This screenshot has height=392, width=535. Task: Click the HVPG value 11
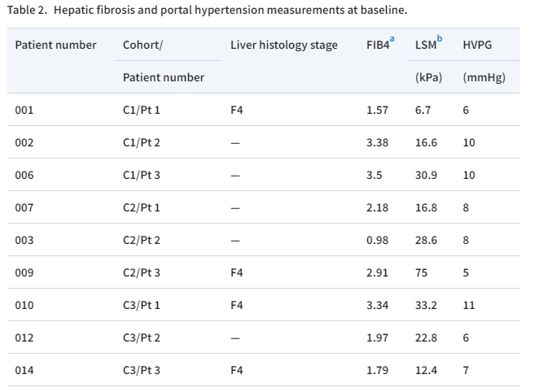coord(468,305)
